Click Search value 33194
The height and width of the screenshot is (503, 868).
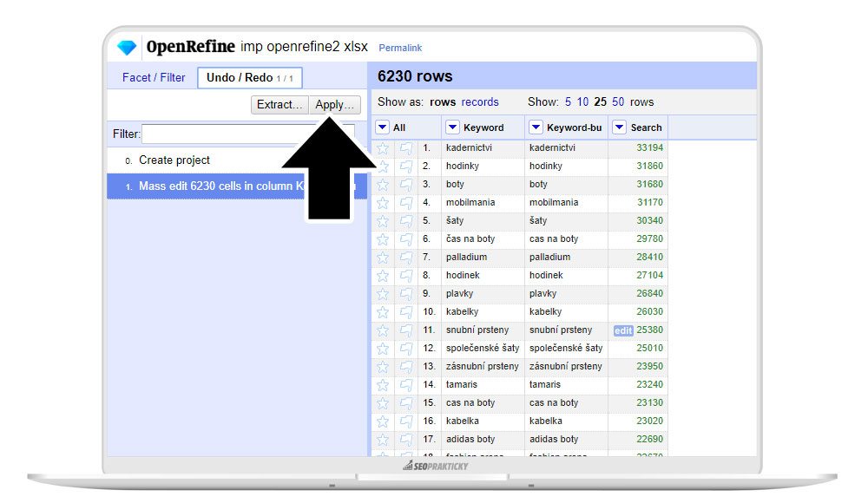click(x=649, y=147)
